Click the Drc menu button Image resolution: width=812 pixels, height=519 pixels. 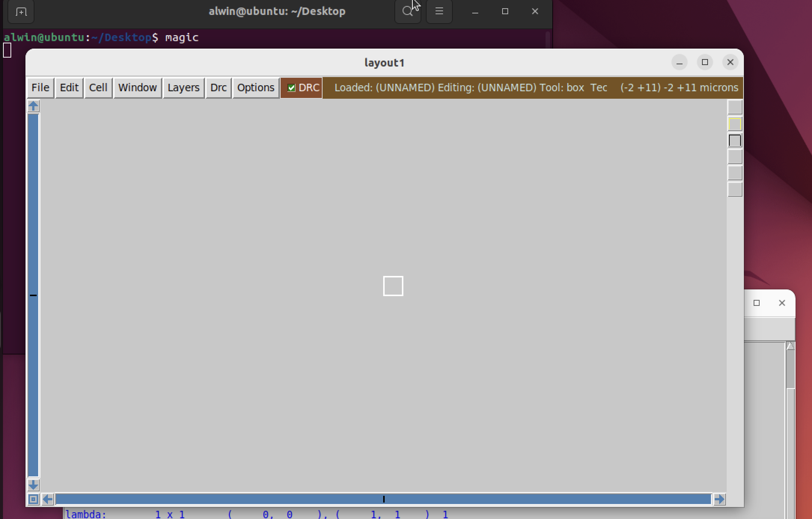pos(218,88)
